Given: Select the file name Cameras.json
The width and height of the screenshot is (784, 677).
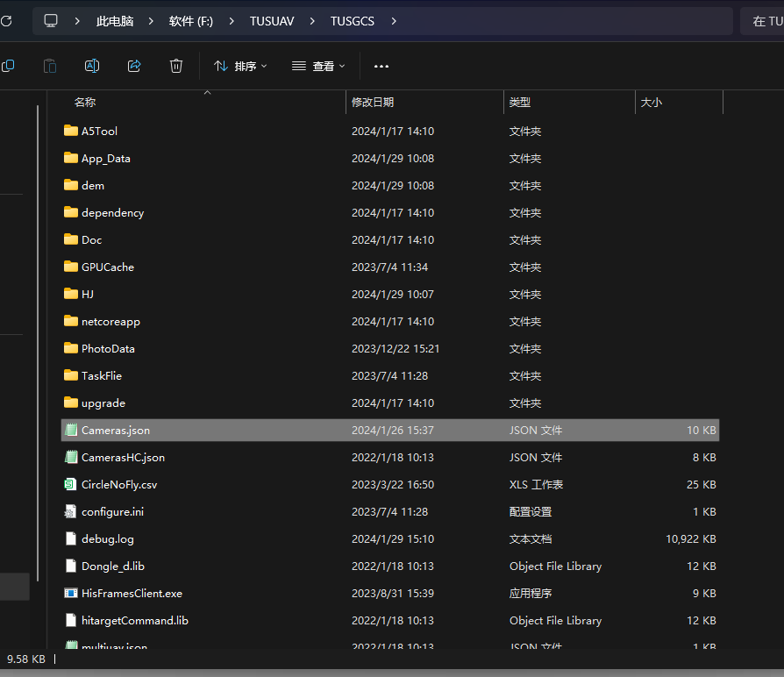Looking at the screenshot, I should (116, 430).
